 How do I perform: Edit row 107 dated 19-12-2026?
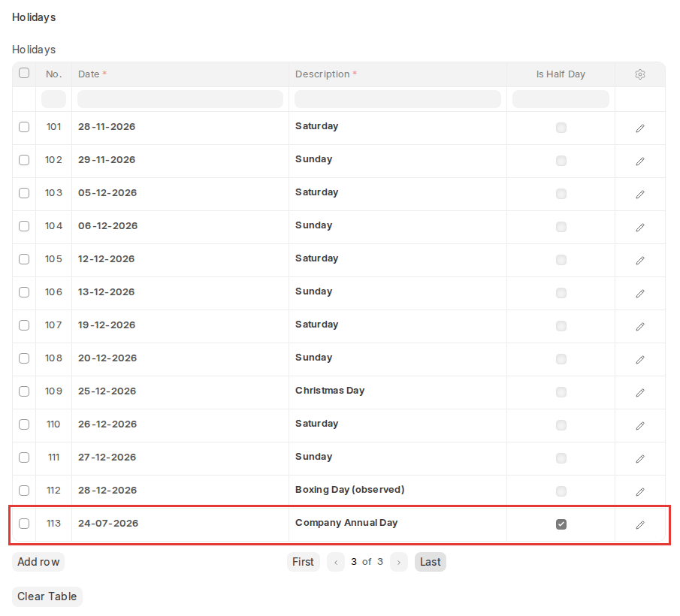pyautogui.click(x=639, y=327)
